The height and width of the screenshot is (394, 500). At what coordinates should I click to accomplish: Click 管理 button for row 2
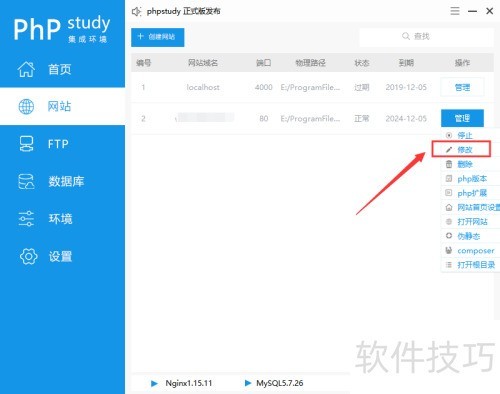pyautogui.click(x=462, y=118)
